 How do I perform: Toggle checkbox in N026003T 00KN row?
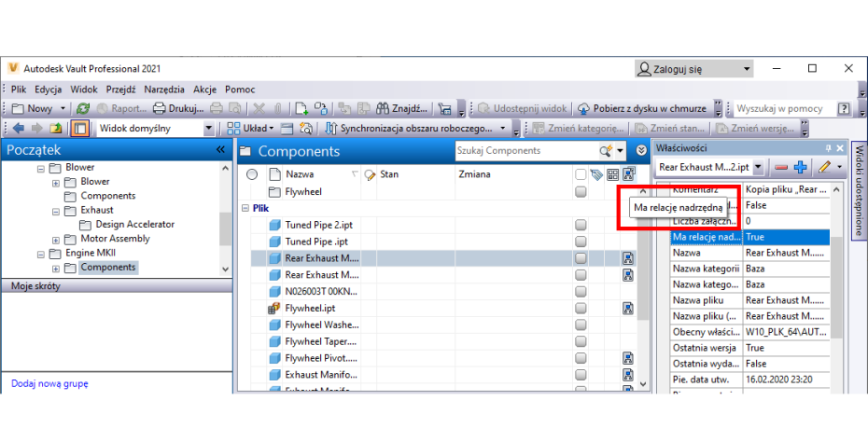coord(581,292)
